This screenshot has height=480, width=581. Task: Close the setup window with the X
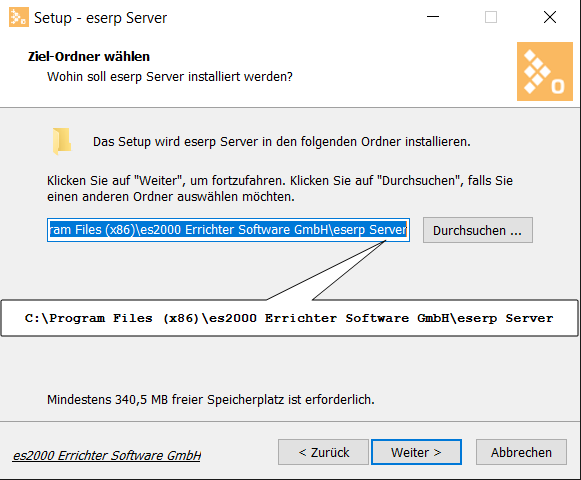(x=550, y=17)
